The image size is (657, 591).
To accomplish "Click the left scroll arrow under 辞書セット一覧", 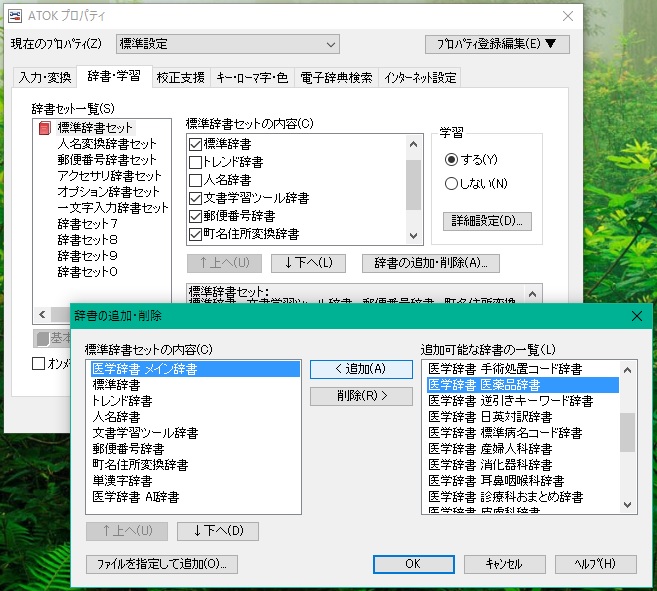I will click(42, 314).
